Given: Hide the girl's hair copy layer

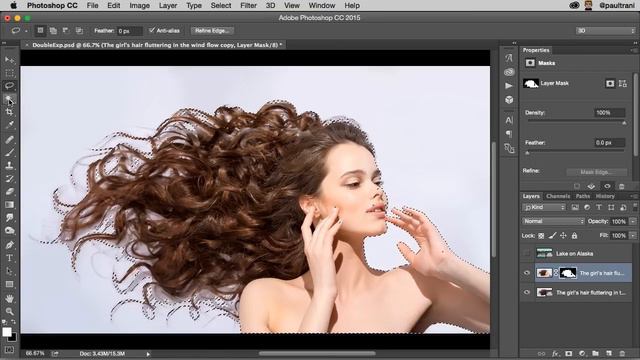Looking at the screenshot, I should (x=527, y=273).
